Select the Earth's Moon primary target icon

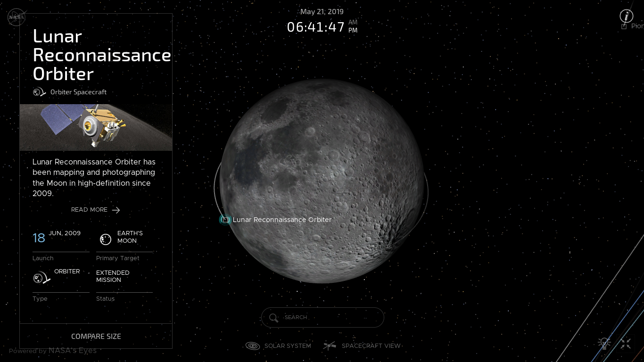106,239
